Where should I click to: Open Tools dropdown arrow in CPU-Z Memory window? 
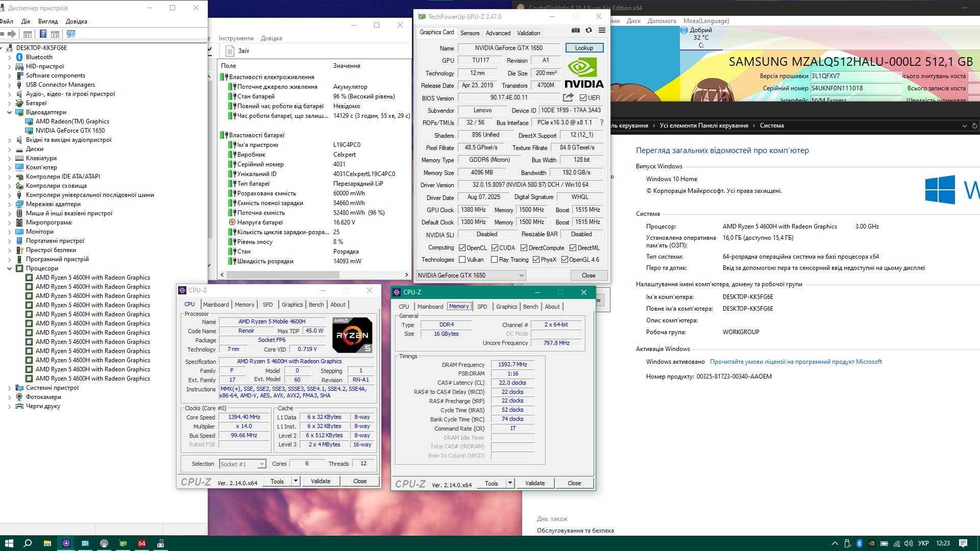tap(509, 483)
